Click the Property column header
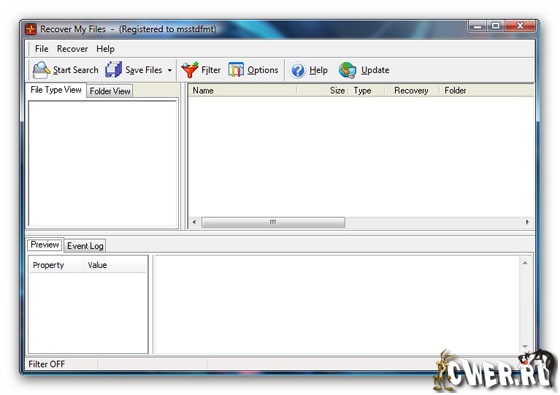The image size is (560, 395). (56, 265)
